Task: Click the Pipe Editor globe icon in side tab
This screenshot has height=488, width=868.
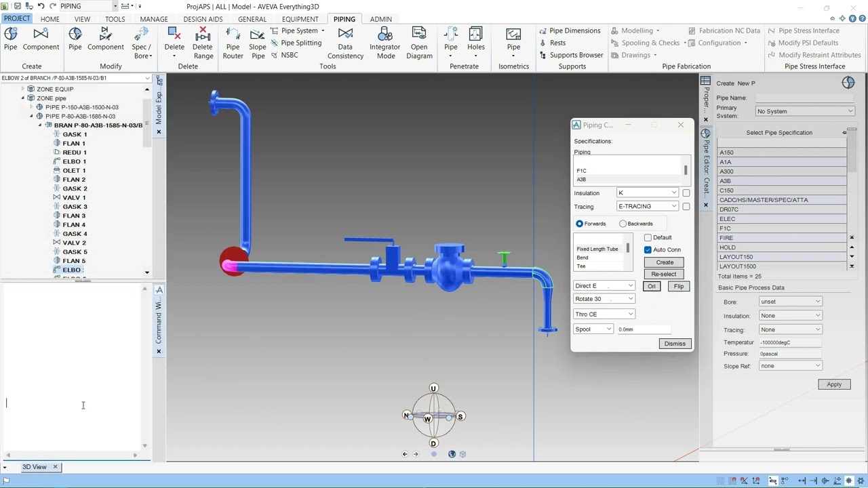Action: (705, 134)
